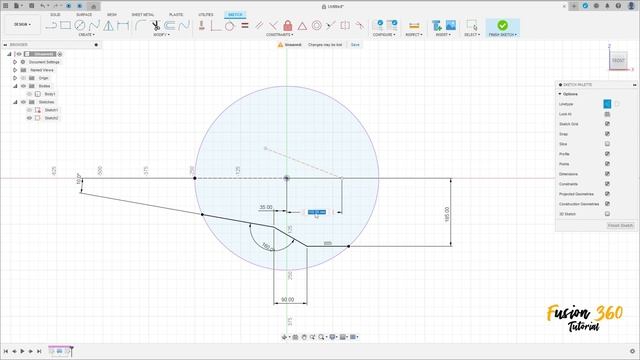
Task: Toggle 3D Sketch checkbox
Action: [x=607, y=214]
